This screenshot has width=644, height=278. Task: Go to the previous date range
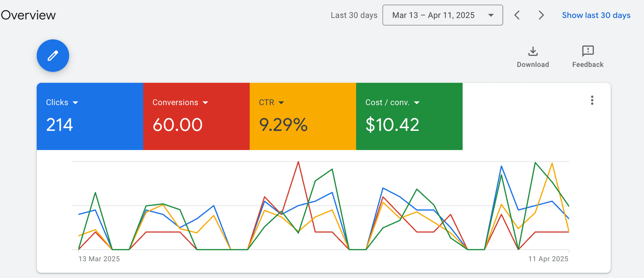coord(517,15)
